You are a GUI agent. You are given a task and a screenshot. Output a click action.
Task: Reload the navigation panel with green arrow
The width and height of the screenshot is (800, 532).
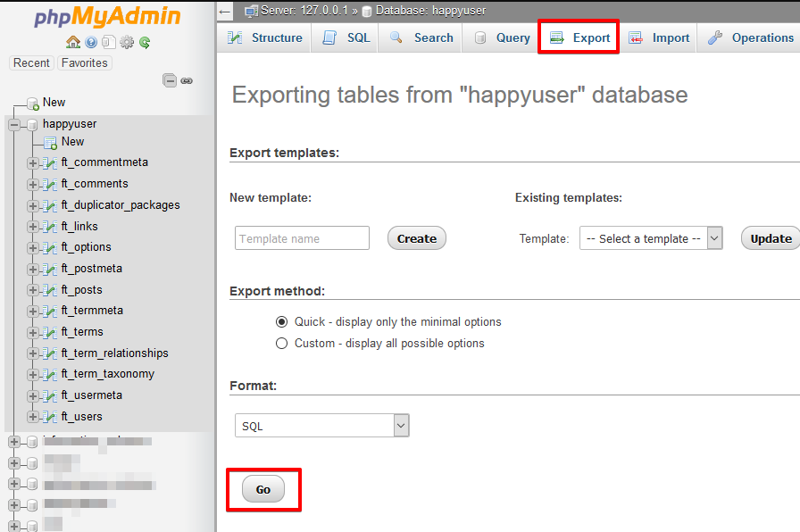pos(145,42)
